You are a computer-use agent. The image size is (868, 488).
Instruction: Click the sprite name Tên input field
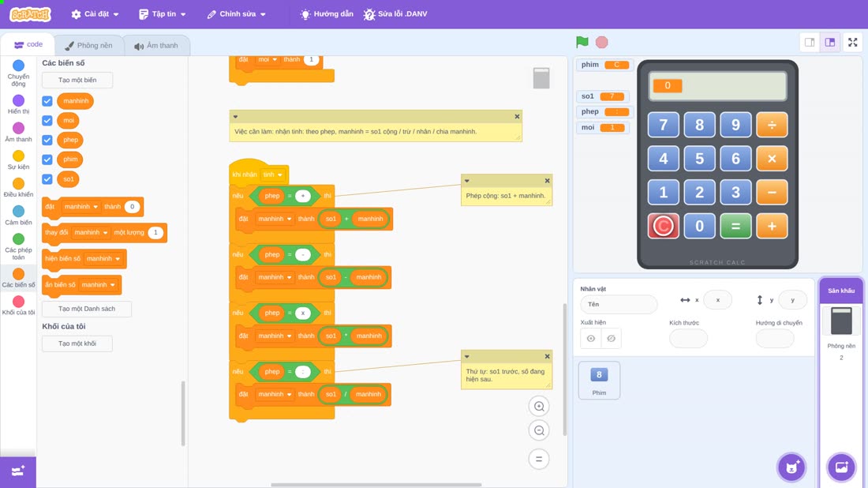[x=619, y=304]
